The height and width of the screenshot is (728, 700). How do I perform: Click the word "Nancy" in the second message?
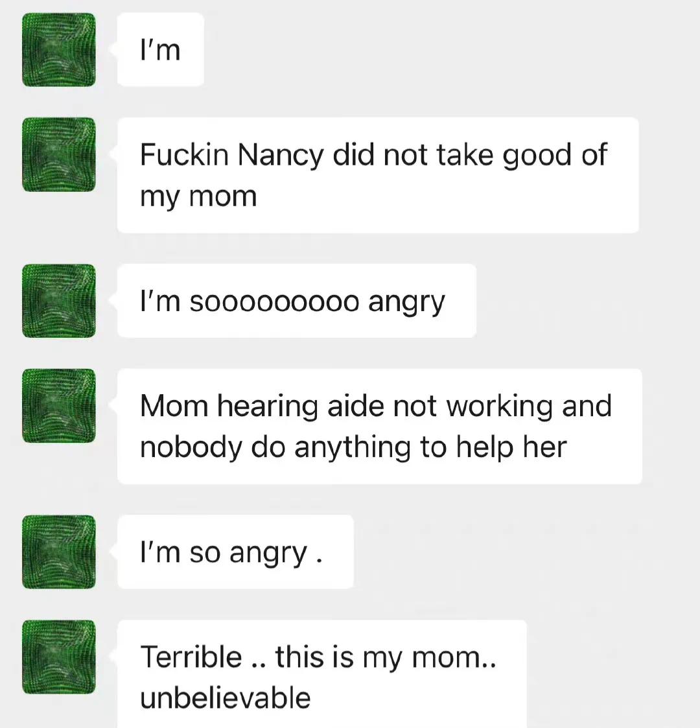click(x=280, y=156)
